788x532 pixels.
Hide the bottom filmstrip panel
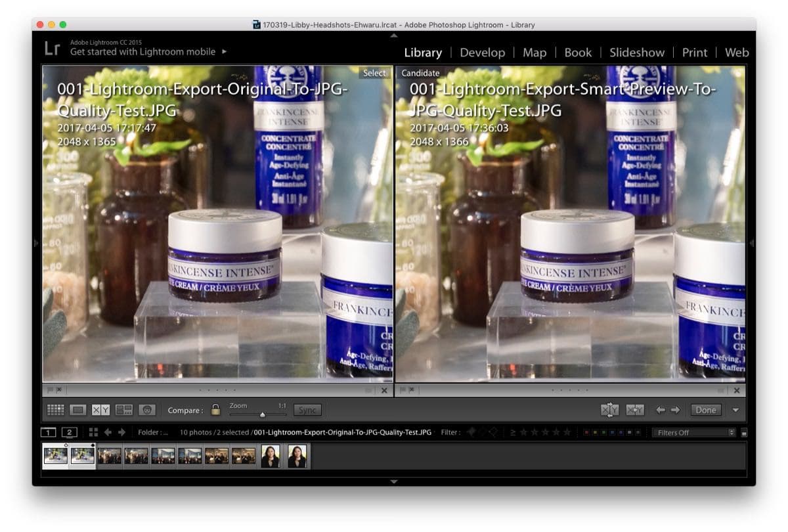point(394,481)
